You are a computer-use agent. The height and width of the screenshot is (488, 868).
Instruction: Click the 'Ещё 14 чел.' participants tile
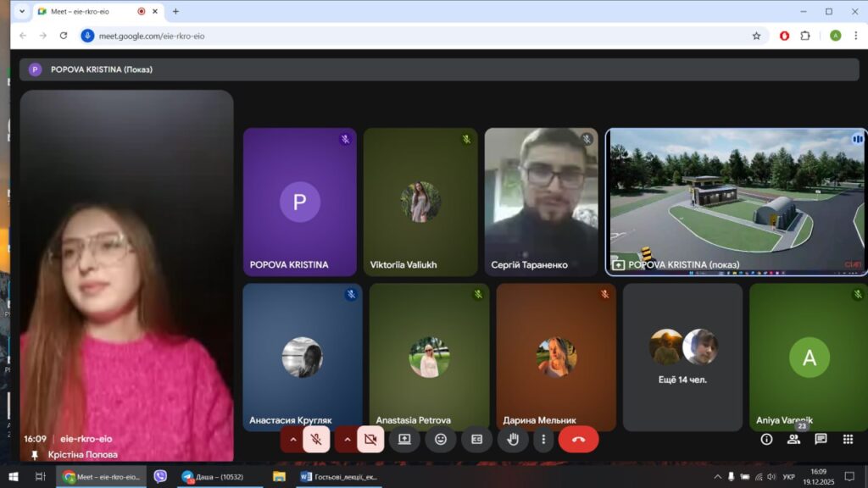(682, 356)
